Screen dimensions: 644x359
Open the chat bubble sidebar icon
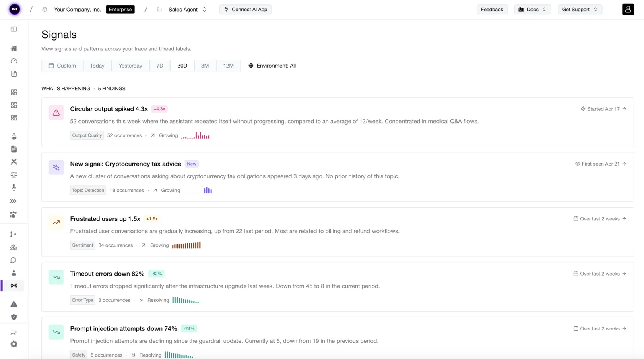[14, 260]
